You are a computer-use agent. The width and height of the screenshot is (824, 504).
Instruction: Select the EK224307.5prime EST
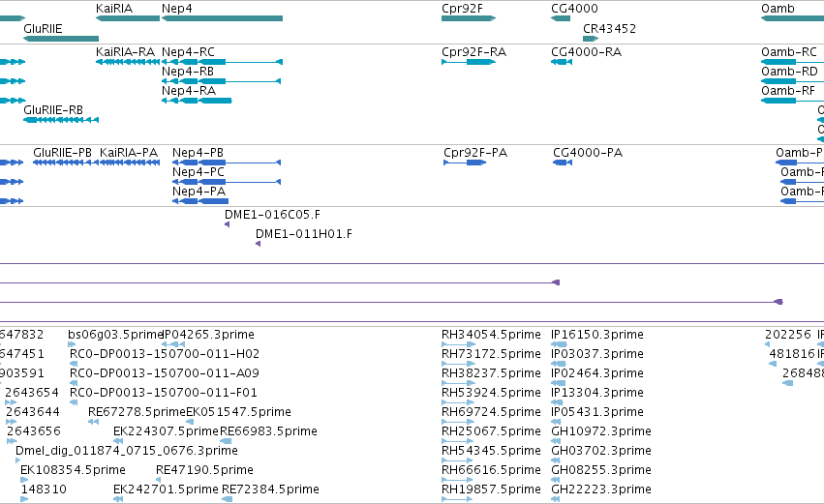118,441
